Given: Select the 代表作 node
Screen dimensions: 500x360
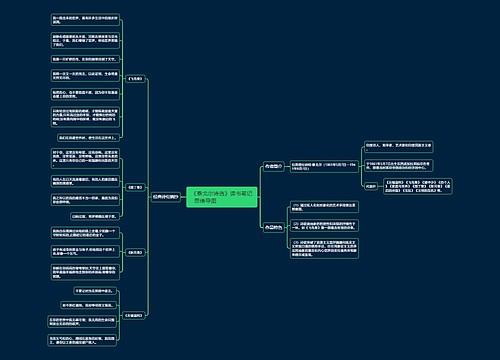Looking at the screenshot, I should (371, 186).
